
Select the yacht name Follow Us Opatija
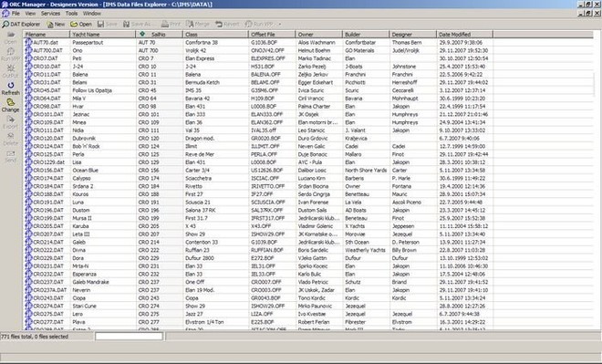pos(92,90)
